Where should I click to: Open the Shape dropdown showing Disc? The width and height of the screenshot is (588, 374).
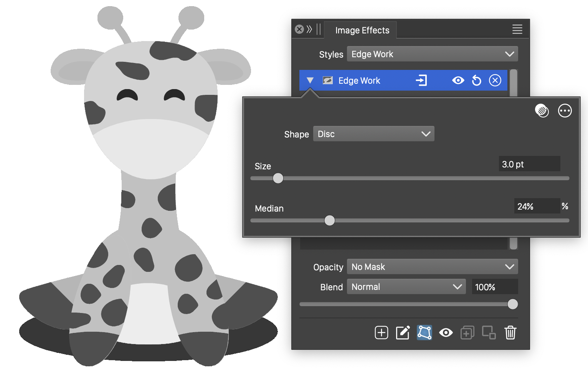[x=373, y=134]
